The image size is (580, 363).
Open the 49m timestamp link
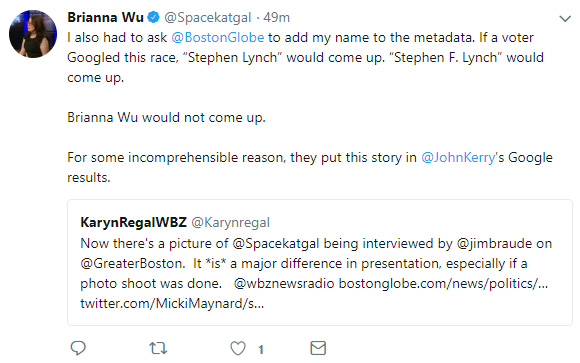pyautogui.click(x=276, y=17)
